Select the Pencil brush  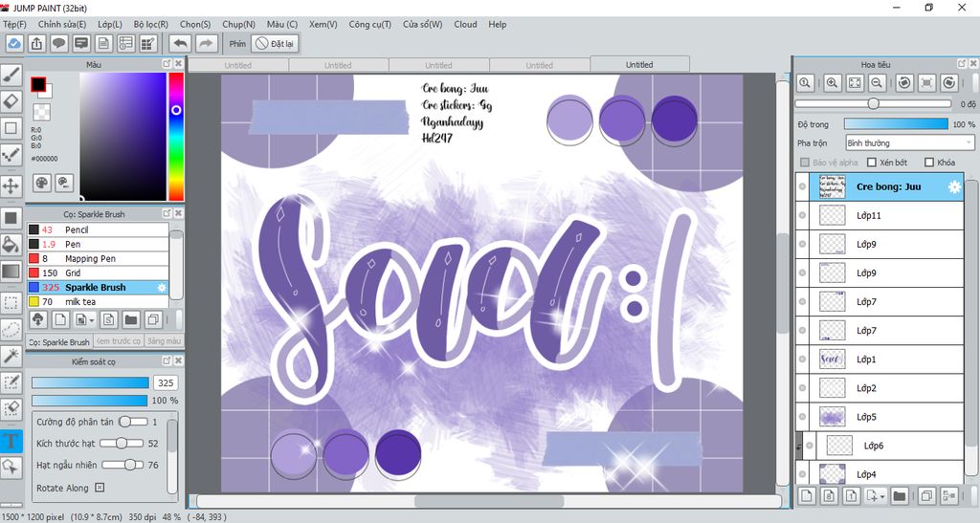[98, 229]
